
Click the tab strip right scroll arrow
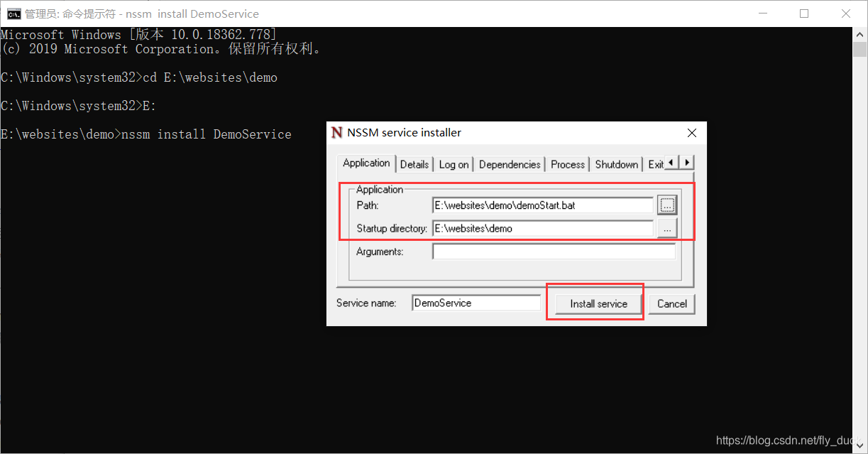(x=686, y=163)
